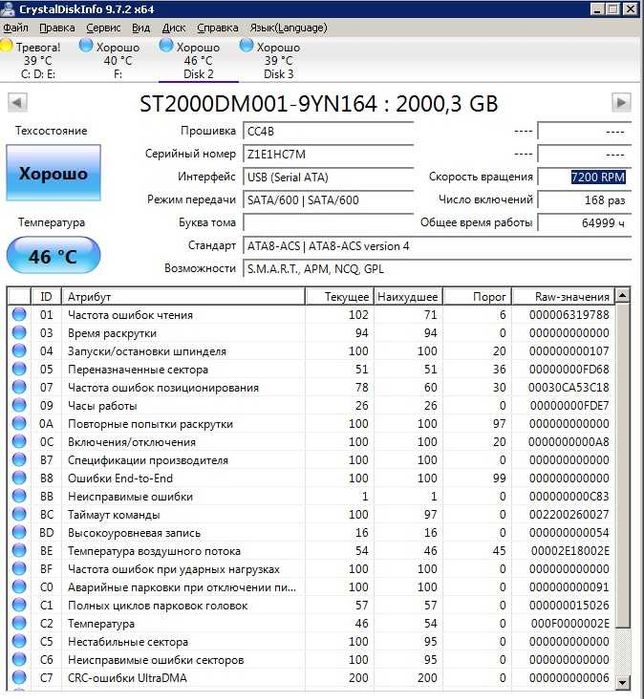Click status icon of row 09 Часы работы
This screenshot has width=644, height=699.
[x=19, y=405]
